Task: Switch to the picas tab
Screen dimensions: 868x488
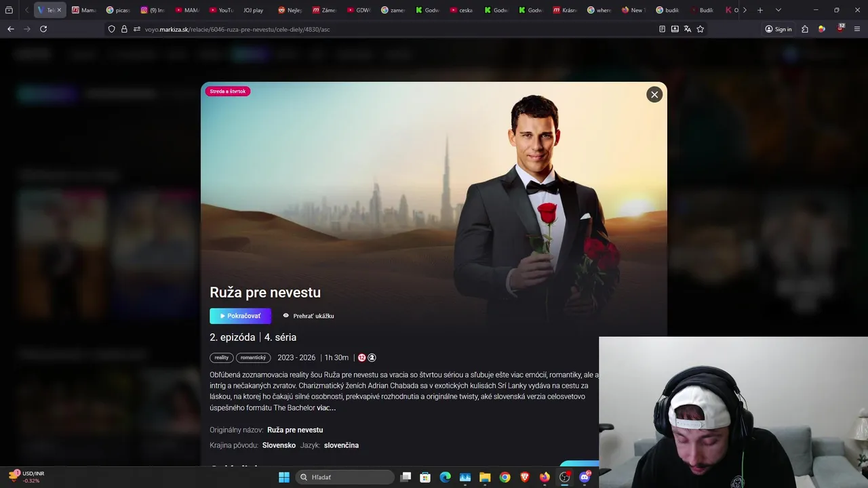Action: [119, 10]
